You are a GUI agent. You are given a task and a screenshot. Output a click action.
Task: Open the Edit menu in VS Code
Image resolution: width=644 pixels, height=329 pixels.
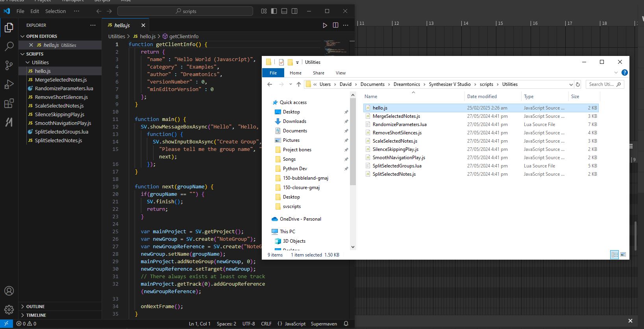click(x=35, y=11)
